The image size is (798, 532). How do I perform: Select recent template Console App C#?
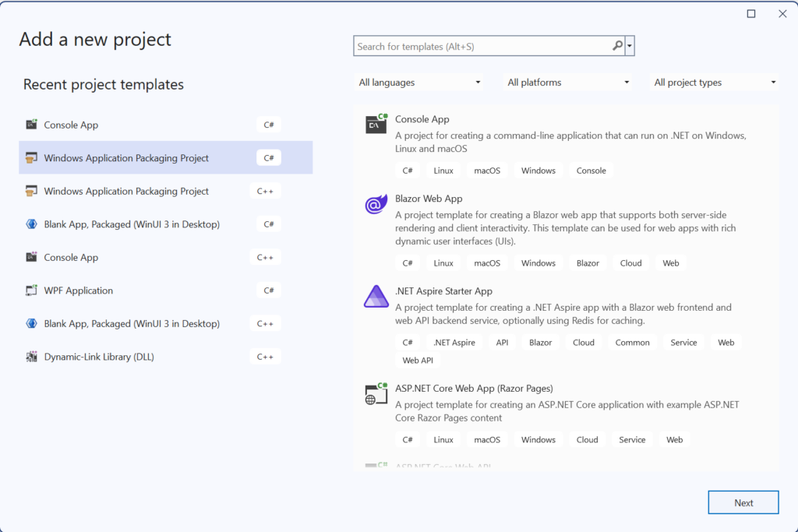(x=165, y=125)
